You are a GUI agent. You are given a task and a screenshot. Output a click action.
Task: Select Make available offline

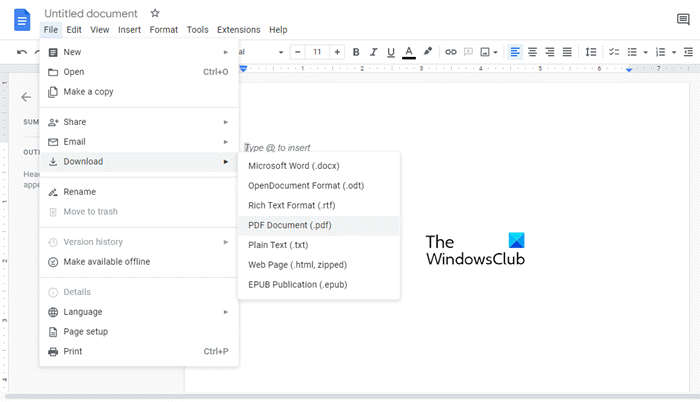(139, 261)
